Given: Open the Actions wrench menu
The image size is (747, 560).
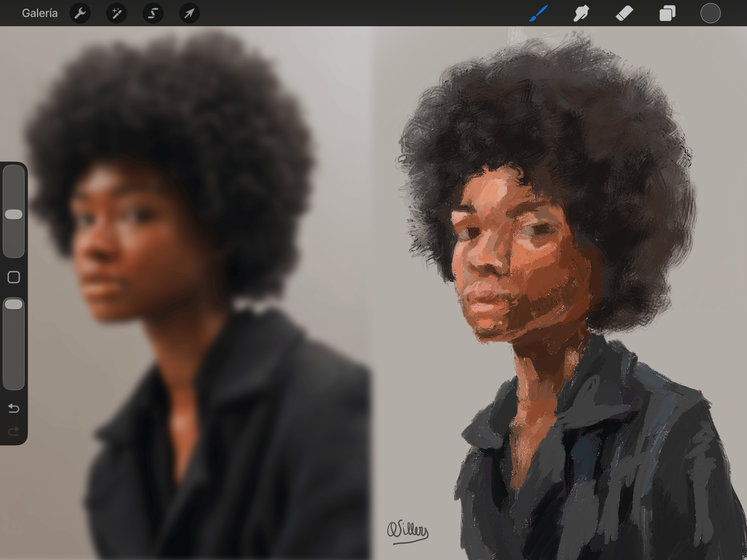Looking at the screenshot, I should [x=80, y=13].
